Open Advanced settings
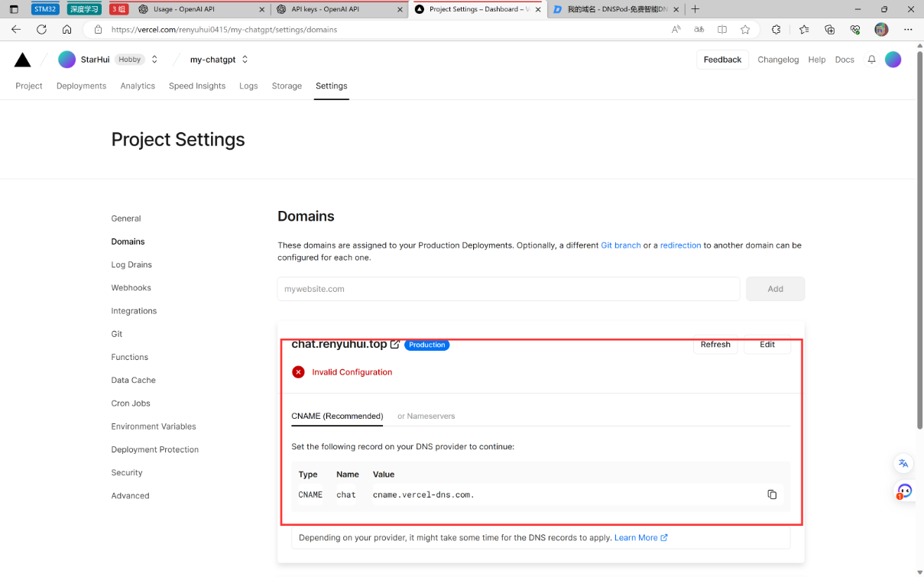924x577 pixels. point(130,496)
